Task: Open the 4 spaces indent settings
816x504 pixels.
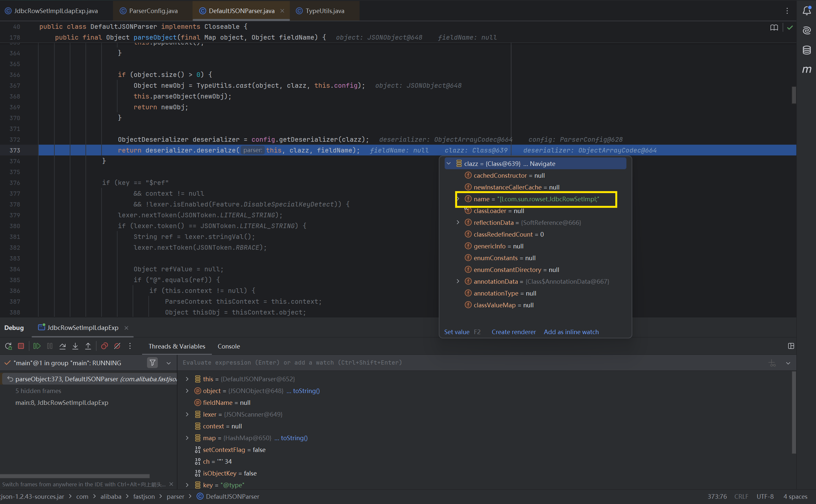Action: (x=795, y=497)
